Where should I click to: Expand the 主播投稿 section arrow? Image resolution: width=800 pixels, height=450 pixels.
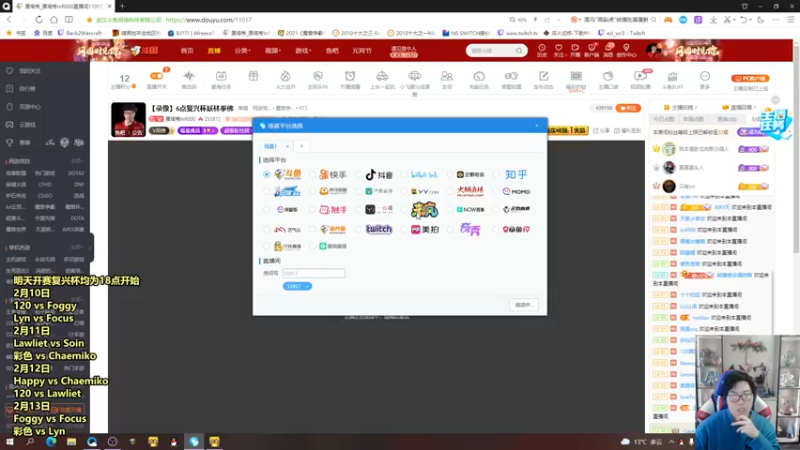[696, 108]
